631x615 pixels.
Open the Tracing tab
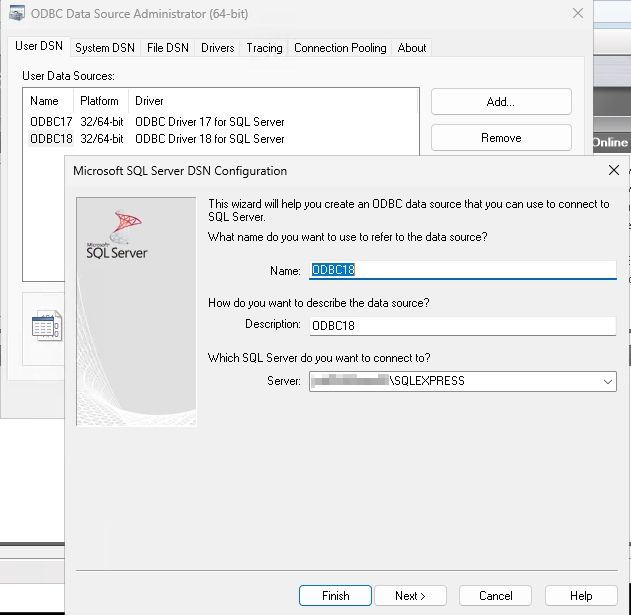tap(264, 48)
